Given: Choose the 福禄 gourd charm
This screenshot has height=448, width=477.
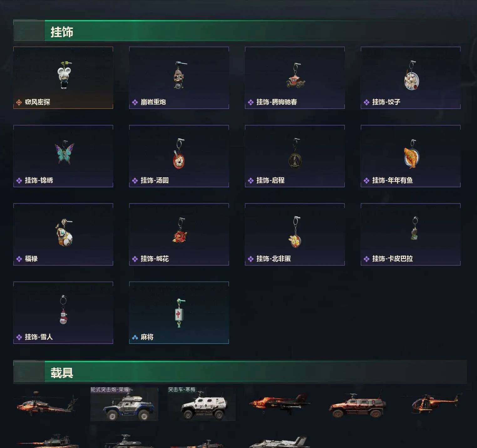Looking at the screenshot, I should click(64, 232).
